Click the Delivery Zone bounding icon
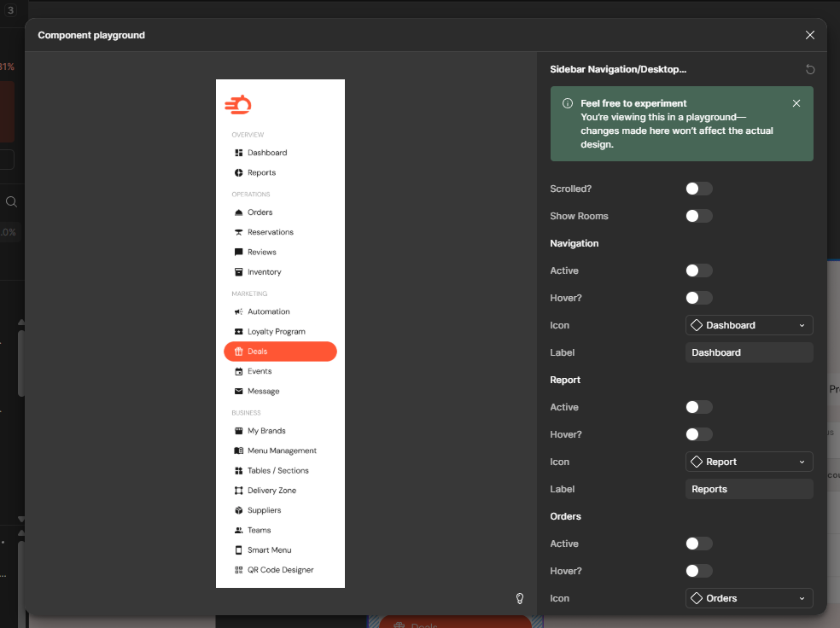This screenshot has width=840, height=628. coord(239,491)
